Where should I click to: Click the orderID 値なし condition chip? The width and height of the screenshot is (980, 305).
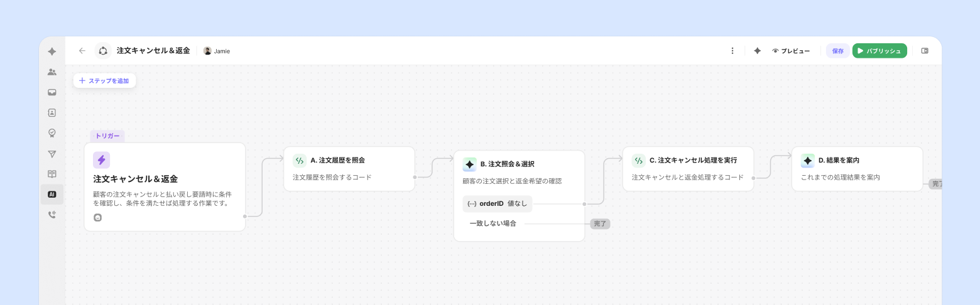click(x=498, y=203)
